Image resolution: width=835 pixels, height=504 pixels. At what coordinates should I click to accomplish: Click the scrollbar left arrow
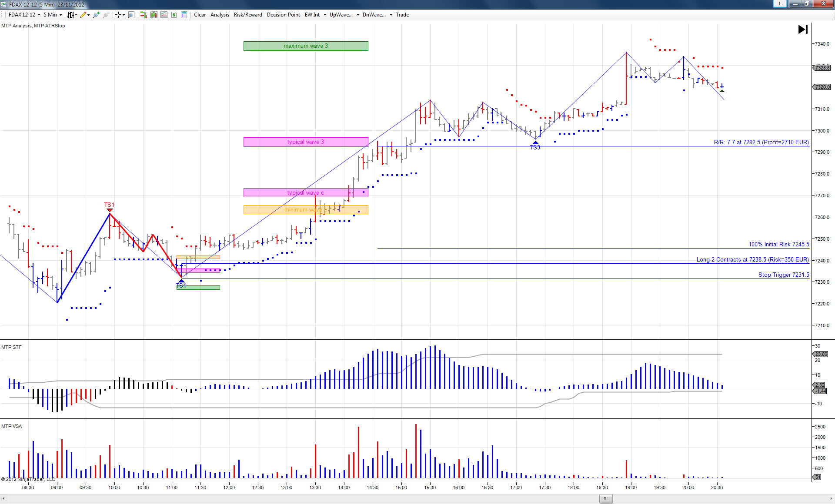3,498
